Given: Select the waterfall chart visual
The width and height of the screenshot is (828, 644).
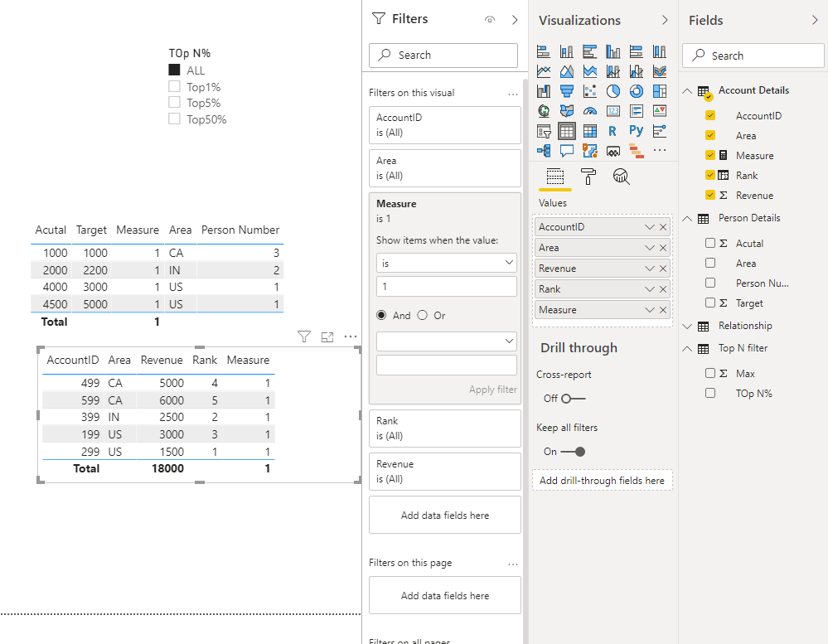Looking at the screenshot, I should click(544, 91).
